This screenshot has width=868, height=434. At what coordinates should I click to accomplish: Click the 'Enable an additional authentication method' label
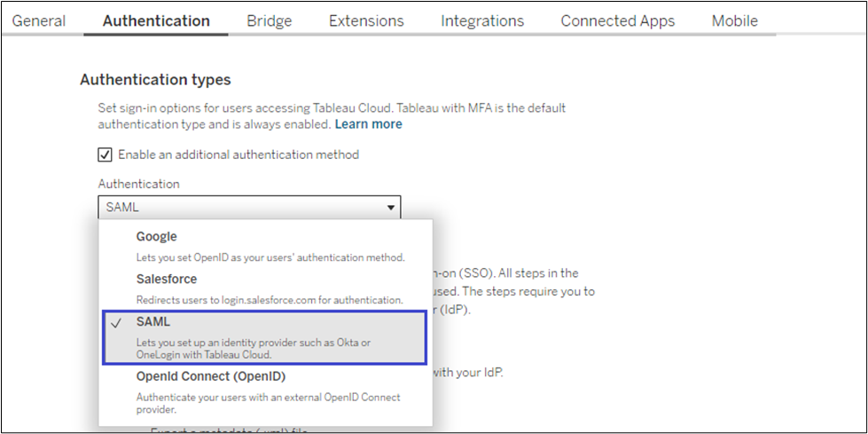pos(238,154)
